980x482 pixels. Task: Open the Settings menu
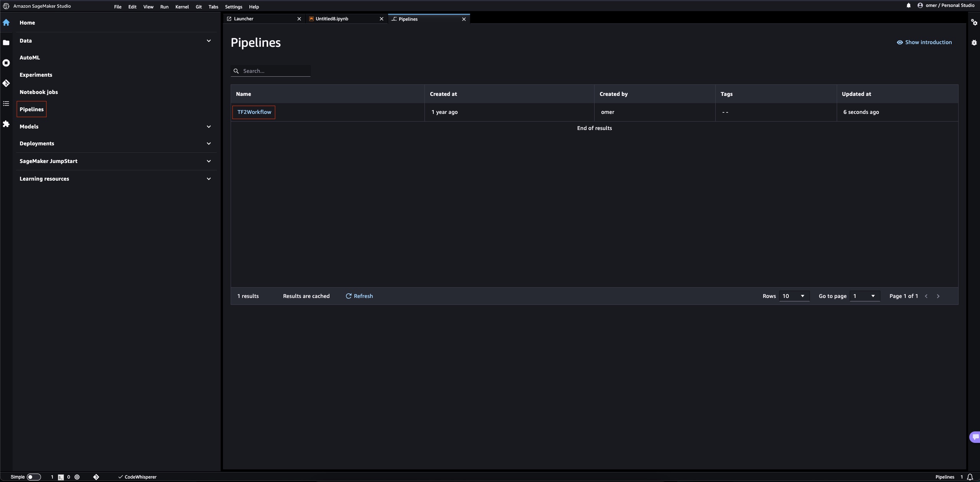point(234,7)
